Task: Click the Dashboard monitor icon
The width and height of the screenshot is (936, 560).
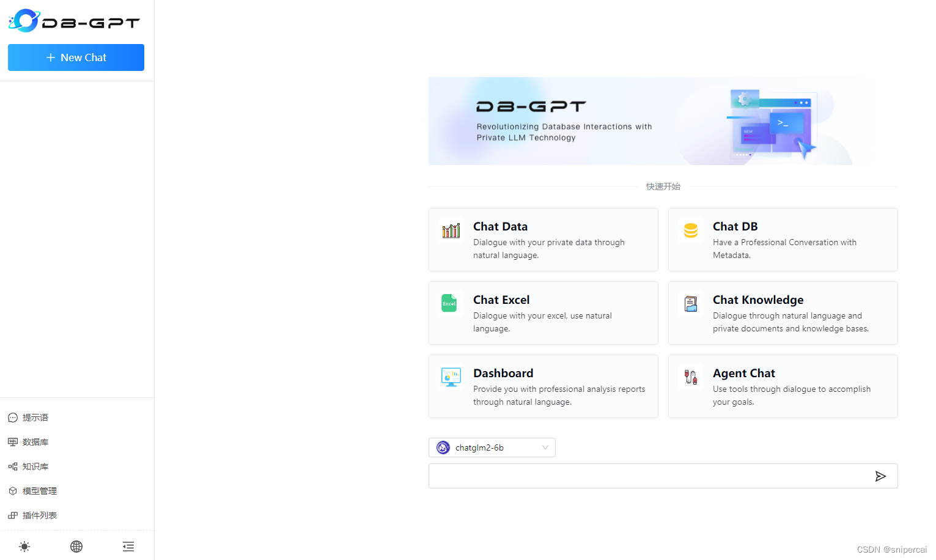Action: pyautogui.click(x=451, y=377)
